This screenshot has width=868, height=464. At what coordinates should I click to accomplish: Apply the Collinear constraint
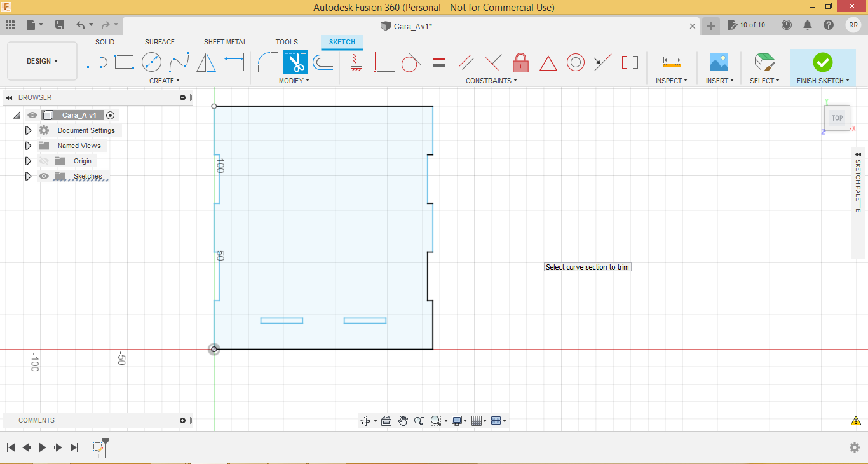click(x=602, y=62)
